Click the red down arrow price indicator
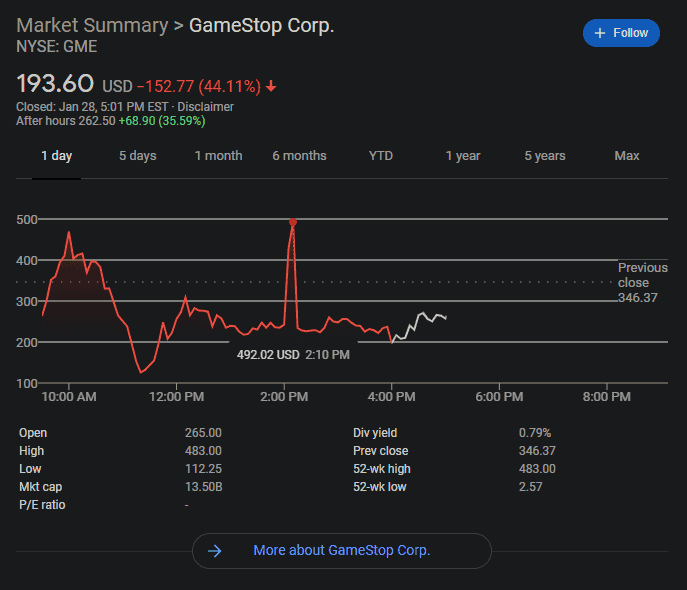 click(x=271, y=85)
